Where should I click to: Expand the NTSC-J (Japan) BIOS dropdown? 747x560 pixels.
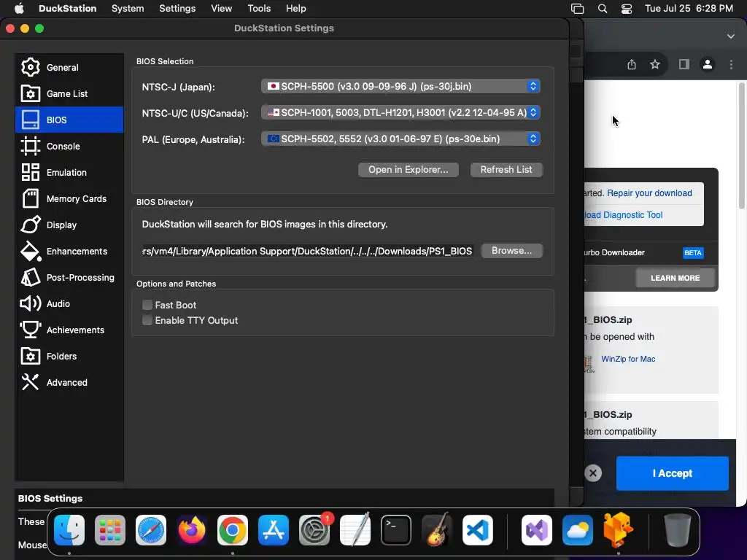click(x=400, y=86)
